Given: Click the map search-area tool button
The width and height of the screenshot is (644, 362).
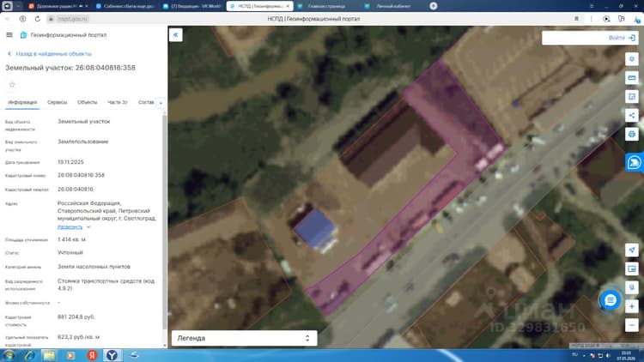Looking at the screenshot, I should pos(632,287).
